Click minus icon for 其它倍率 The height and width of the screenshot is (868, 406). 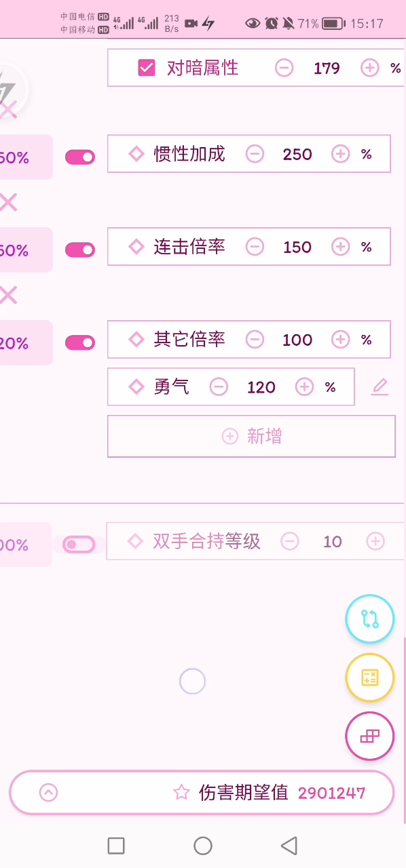pyautogui.click(x=255, y=340)
